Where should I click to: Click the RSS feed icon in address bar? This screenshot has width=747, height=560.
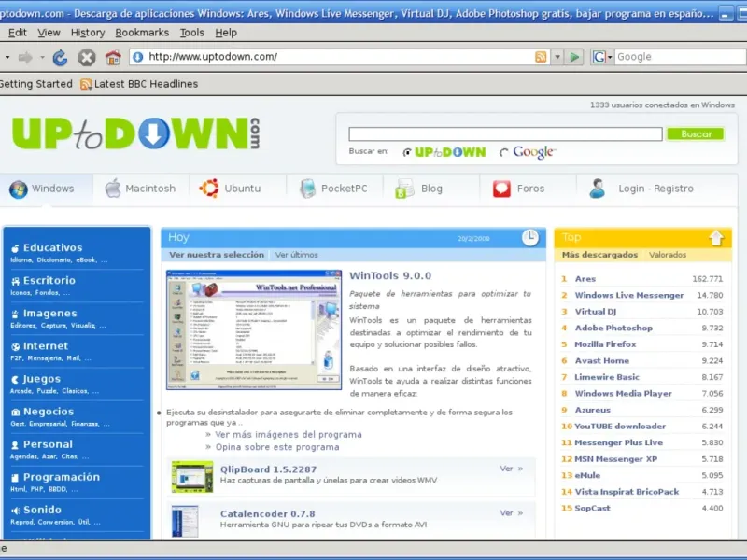click(x=541, y=57)
